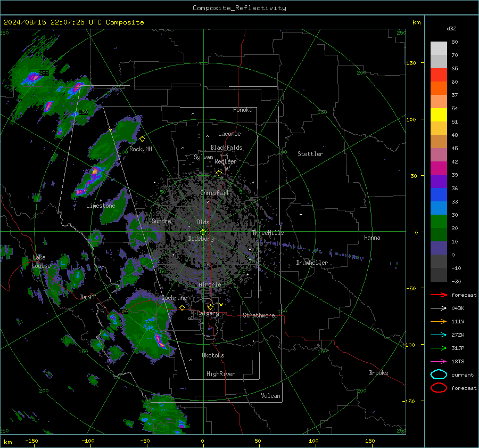Click the cyan current ellipse icon

439,374
